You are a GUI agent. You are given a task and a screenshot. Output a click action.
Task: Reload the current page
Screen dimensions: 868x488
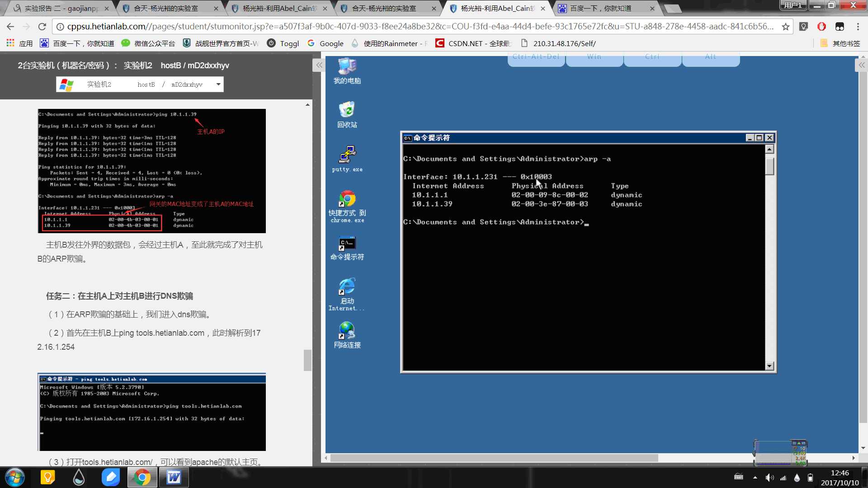pos(42,27)
